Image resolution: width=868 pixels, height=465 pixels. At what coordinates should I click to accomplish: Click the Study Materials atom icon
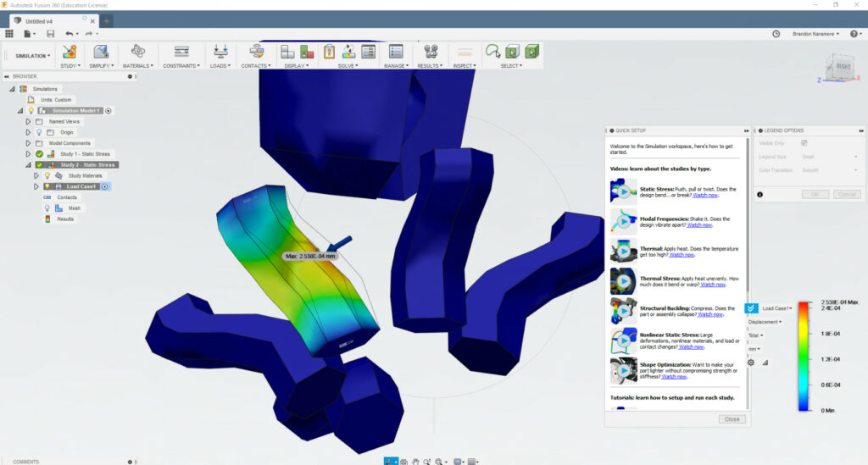[138, 52]
